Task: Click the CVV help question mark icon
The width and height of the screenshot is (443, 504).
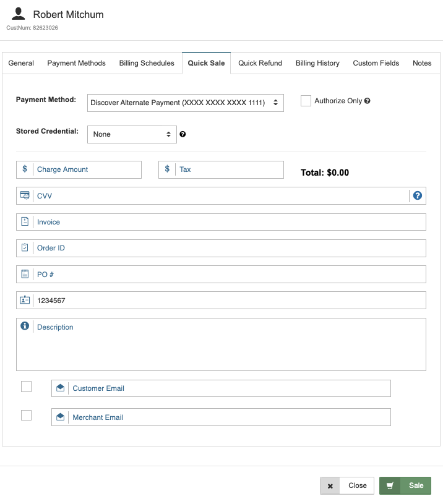Action: click(417, 195)
